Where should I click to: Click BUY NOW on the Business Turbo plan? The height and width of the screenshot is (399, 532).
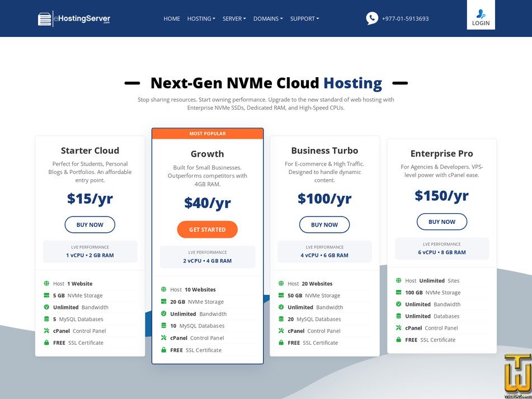(x=324, y=224)
